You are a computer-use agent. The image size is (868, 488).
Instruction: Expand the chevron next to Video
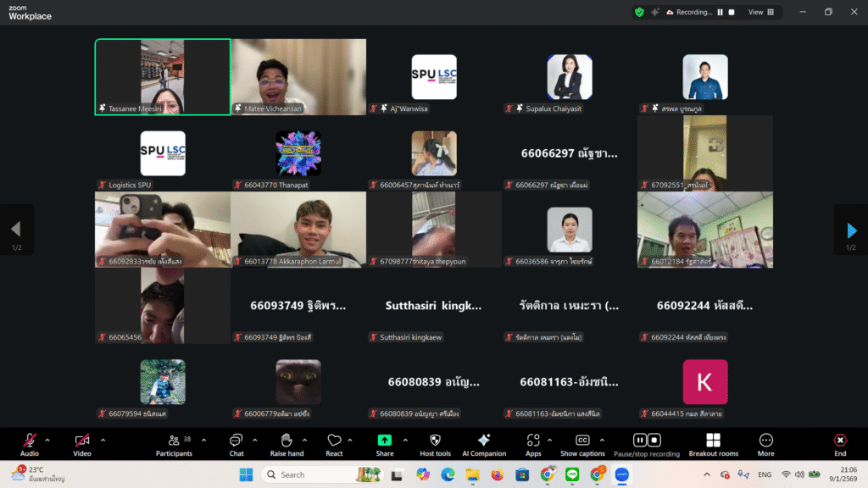pos(103,440)
